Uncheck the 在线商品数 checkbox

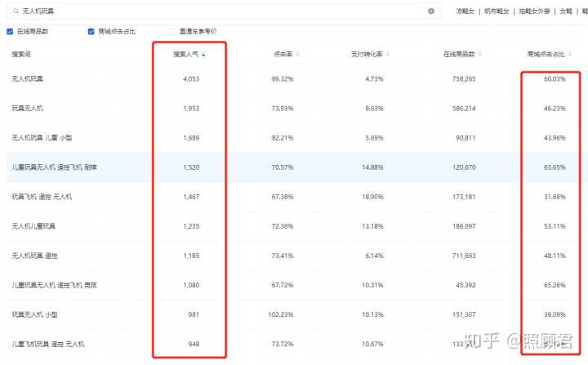[10, 32]
